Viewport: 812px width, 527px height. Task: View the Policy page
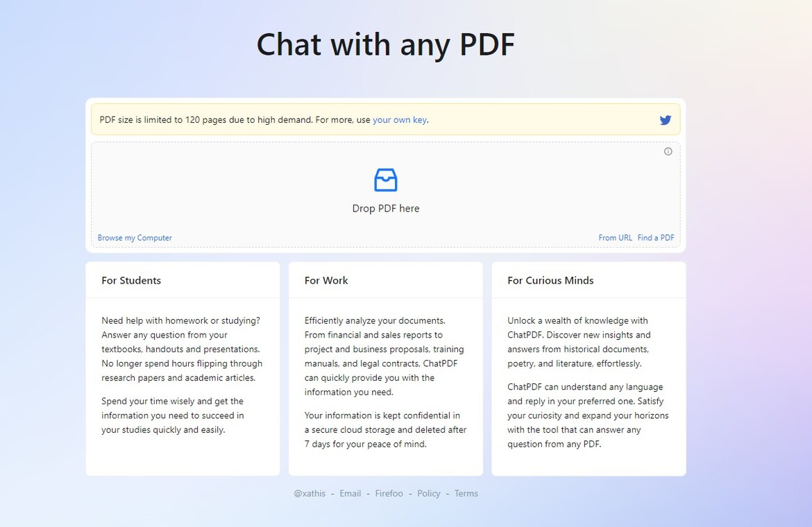pyautogui.click(x=428, y=493)
